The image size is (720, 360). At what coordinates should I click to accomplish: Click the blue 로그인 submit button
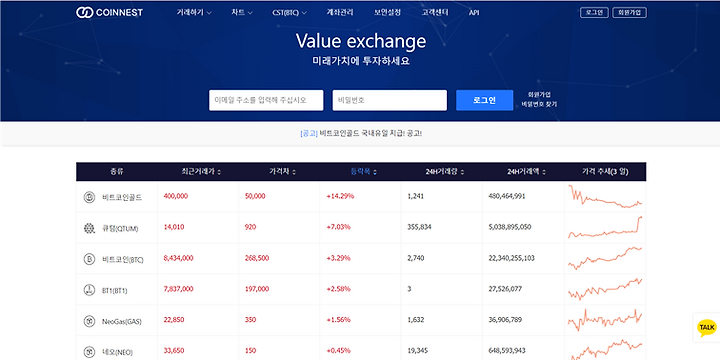484,100
